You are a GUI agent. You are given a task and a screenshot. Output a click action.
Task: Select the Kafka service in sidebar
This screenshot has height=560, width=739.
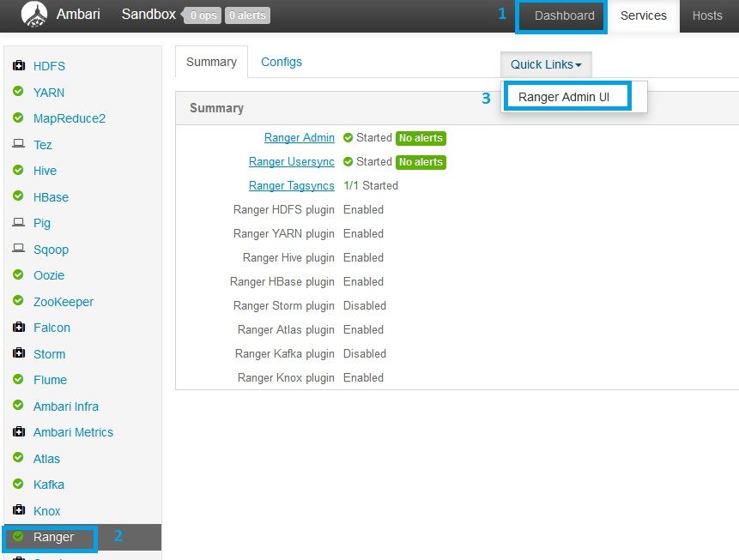pos(49,485)
